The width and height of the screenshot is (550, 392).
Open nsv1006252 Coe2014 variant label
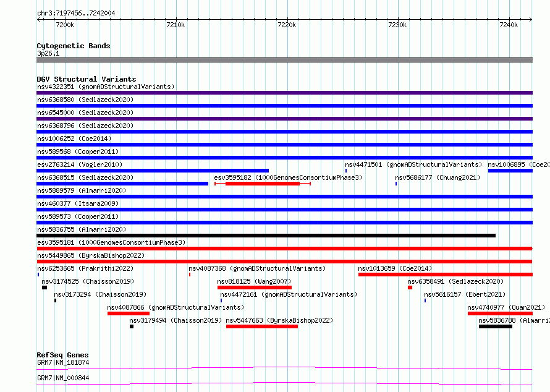point(74,138)
